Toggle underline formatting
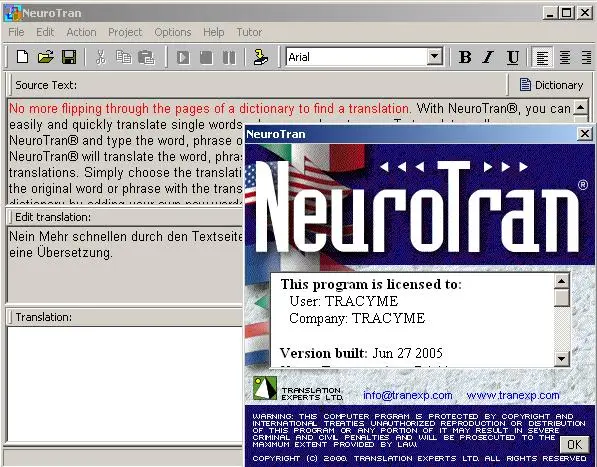This screenshot has height=467, width=597. (513, 57)
